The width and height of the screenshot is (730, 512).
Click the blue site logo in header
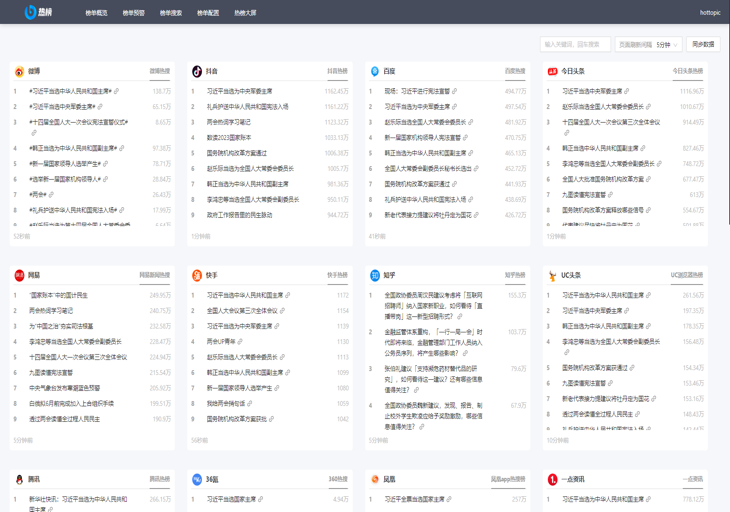[x=38, y=12]
